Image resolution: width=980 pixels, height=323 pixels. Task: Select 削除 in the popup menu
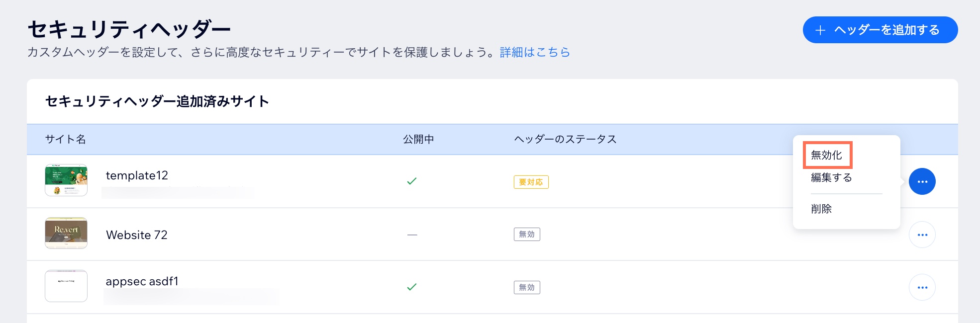click(821, 209)
